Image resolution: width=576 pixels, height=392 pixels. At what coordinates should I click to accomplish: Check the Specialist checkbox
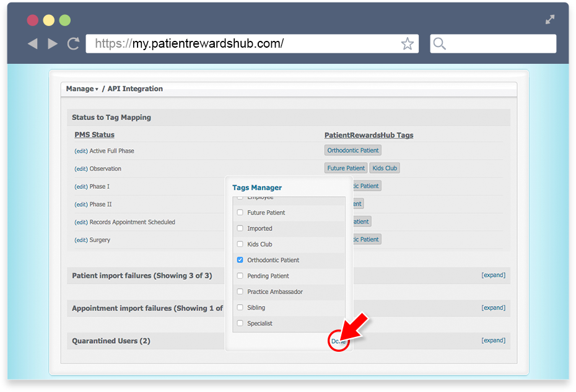240,323
